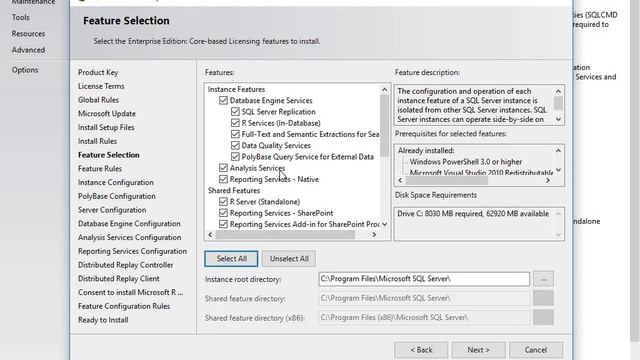Click Windows PowerShell 3.0 or higher prerequisite
640x360 pixels.
point(466,162)
